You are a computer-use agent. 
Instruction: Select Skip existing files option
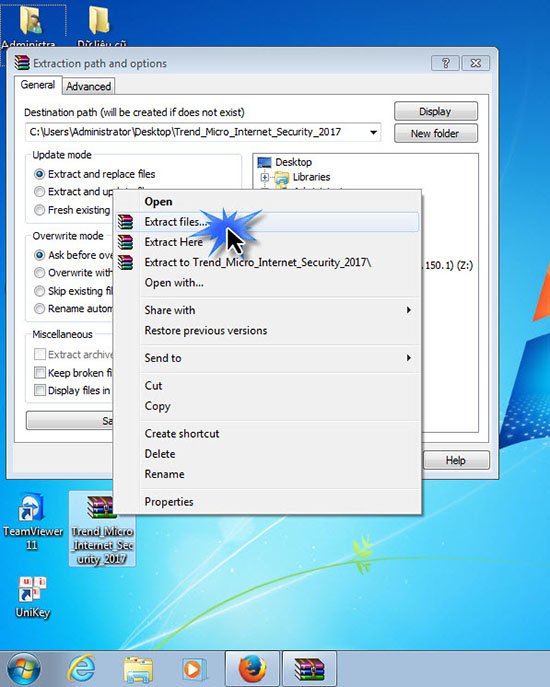[x=74, y=291]
